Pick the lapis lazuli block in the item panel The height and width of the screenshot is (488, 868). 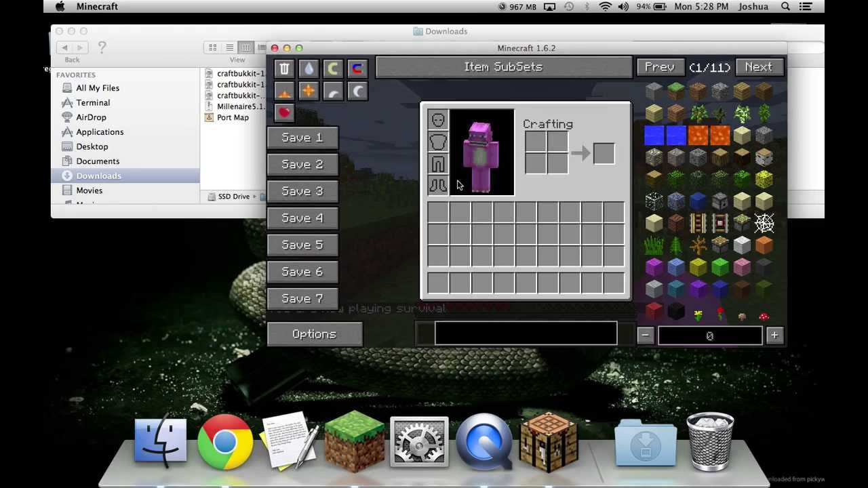(x=698, y=201)
